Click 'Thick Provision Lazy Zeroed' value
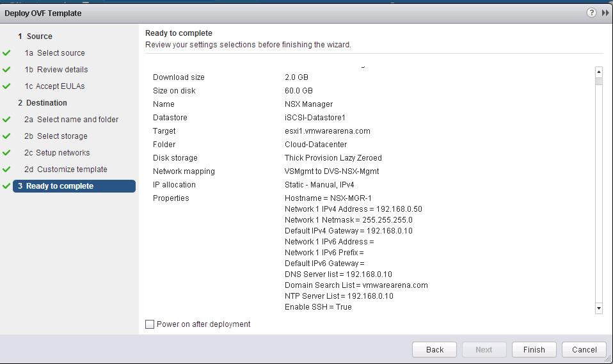Viewport: 613px width, 364px height. click(333, 157)
